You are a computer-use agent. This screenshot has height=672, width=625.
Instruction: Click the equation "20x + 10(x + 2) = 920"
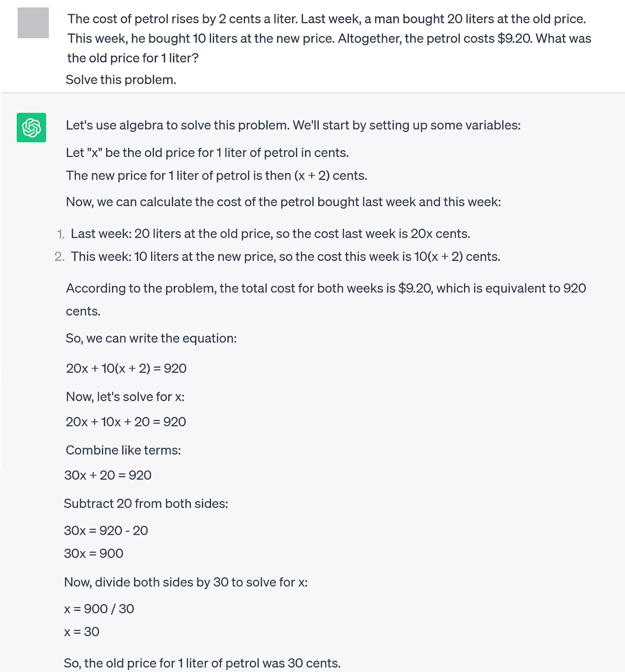pyautogui.click(x=126, y=368)
